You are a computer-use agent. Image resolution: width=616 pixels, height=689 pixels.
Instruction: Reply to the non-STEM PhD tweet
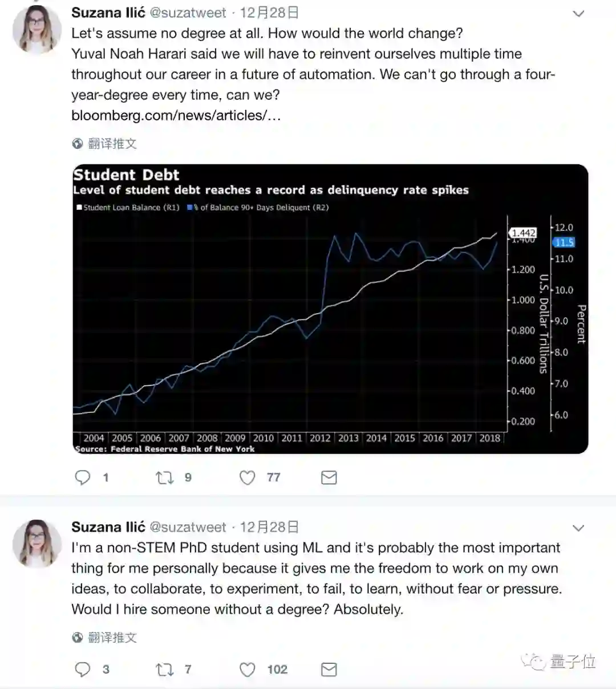point(83,669)
